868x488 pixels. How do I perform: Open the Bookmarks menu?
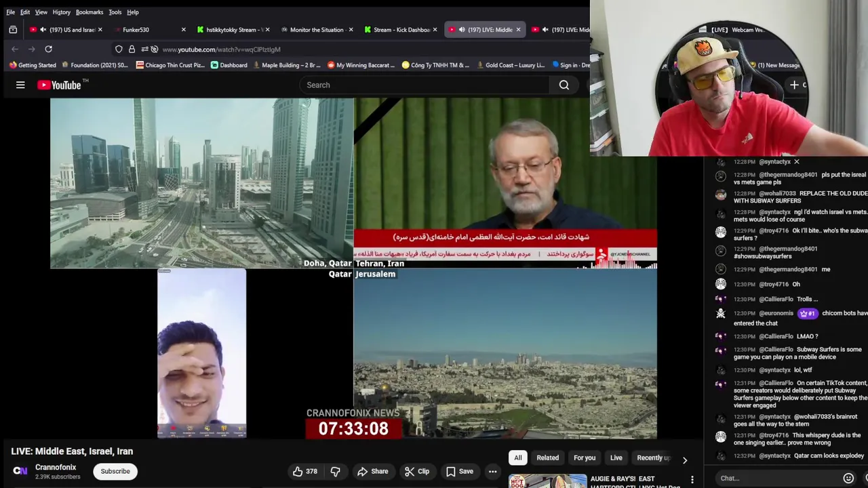[90, 12]
